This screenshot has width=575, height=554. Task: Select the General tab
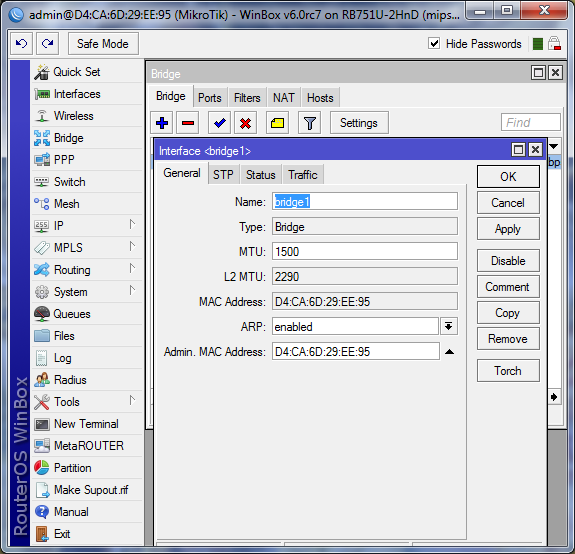click(182, 173)
